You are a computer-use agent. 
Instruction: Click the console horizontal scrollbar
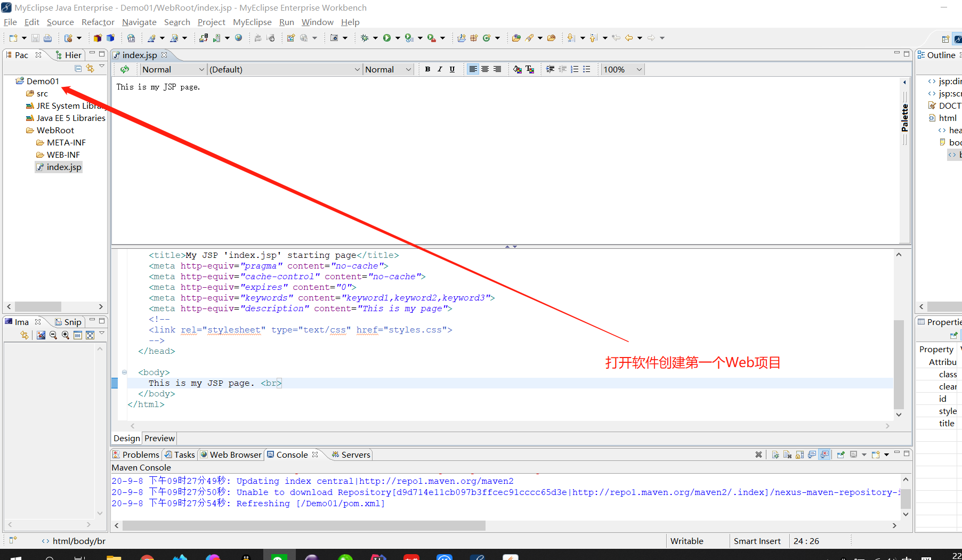[x=304, y=525]
